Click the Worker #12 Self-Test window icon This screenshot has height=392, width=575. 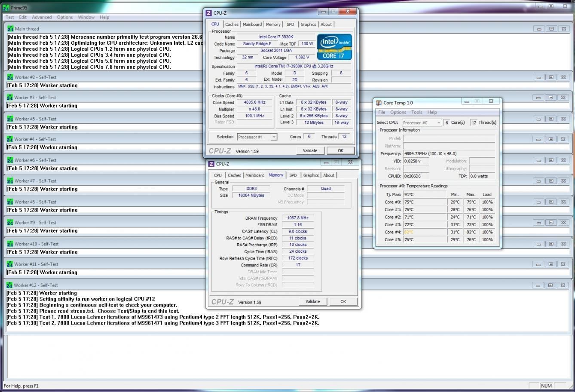(x=10, y=285)
